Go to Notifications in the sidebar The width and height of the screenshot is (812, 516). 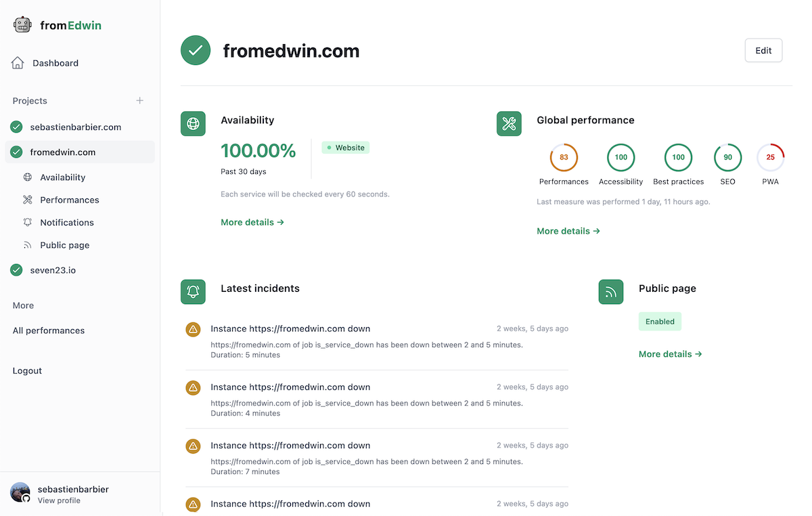click(x=66, y=222)
